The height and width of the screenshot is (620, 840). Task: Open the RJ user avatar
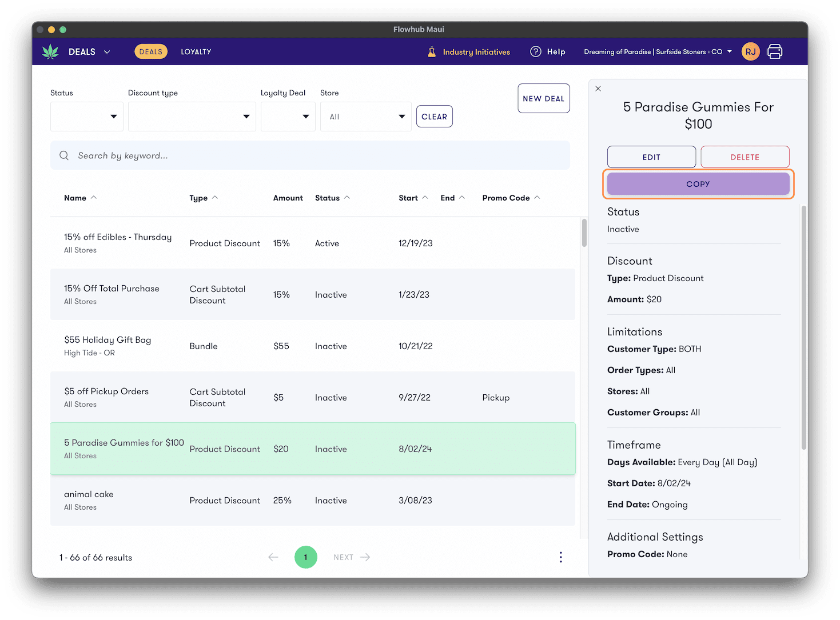750,51
